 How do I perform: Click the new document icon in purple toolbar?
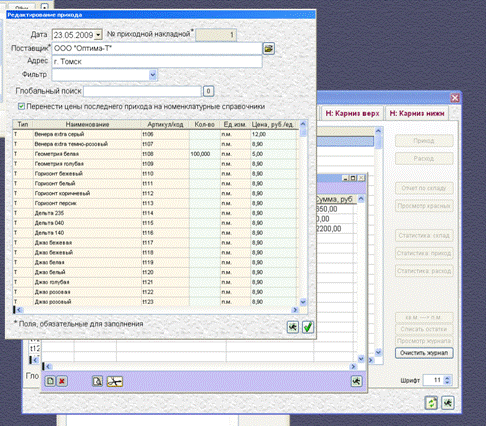50,381
